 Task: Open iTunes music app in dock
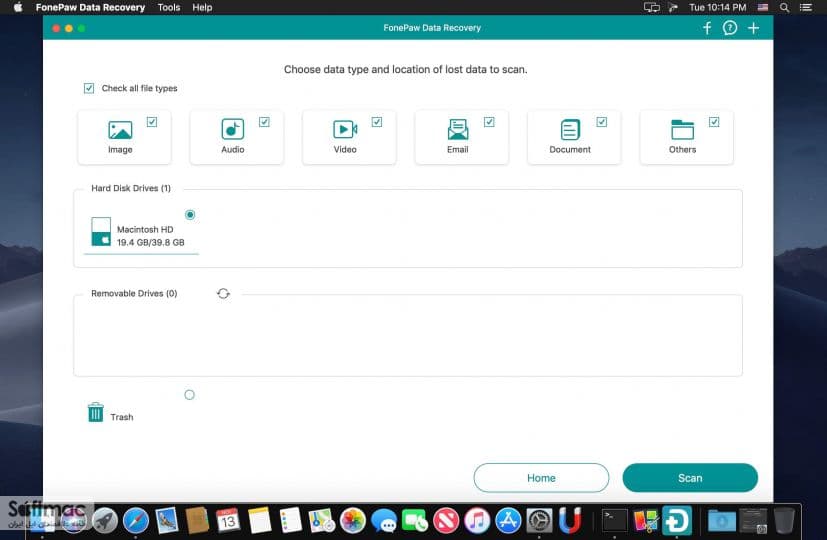point(477,520)
